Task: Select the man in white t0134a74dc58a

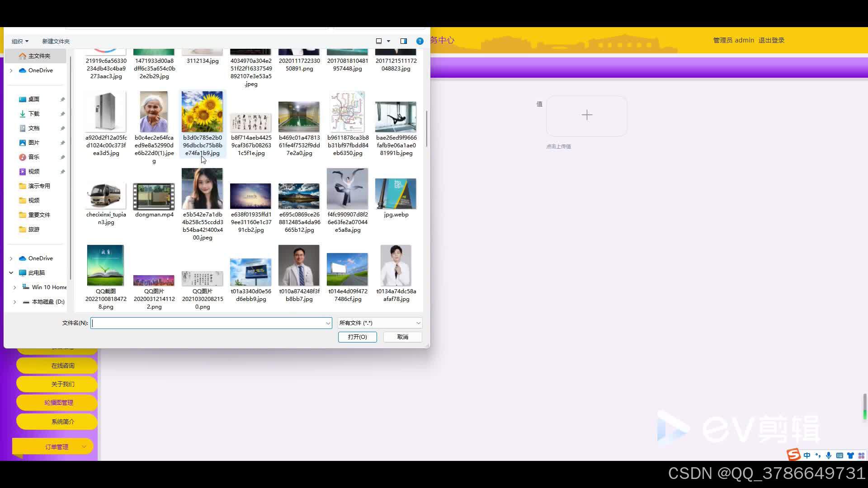Action: tap(396, 274)
